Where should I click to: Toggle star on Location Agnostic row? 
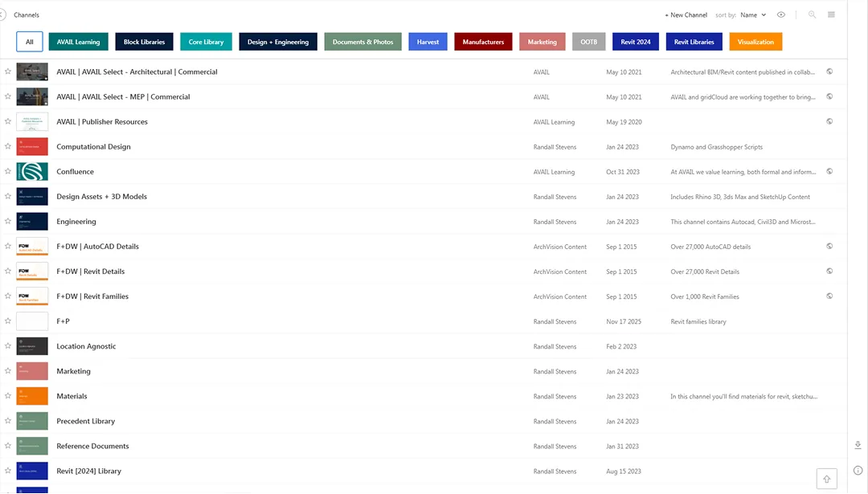click(x=8, y=346)
